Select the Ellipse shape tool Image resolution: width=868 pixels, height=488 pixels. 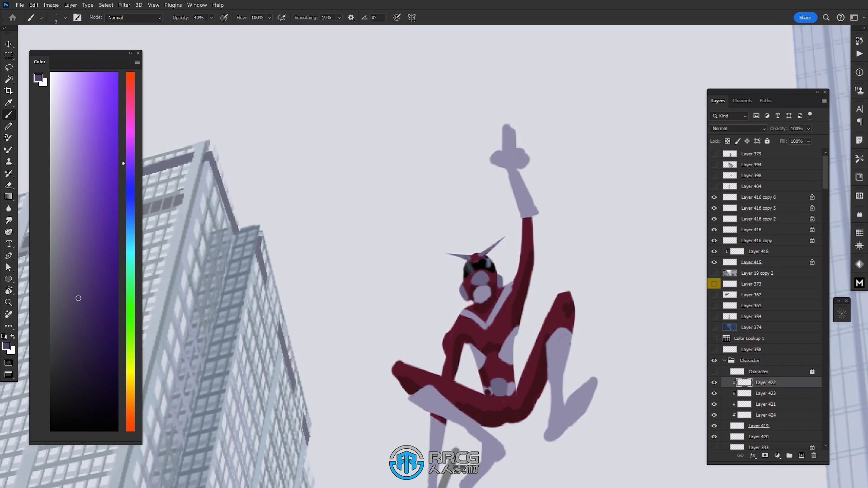(9, 279)
